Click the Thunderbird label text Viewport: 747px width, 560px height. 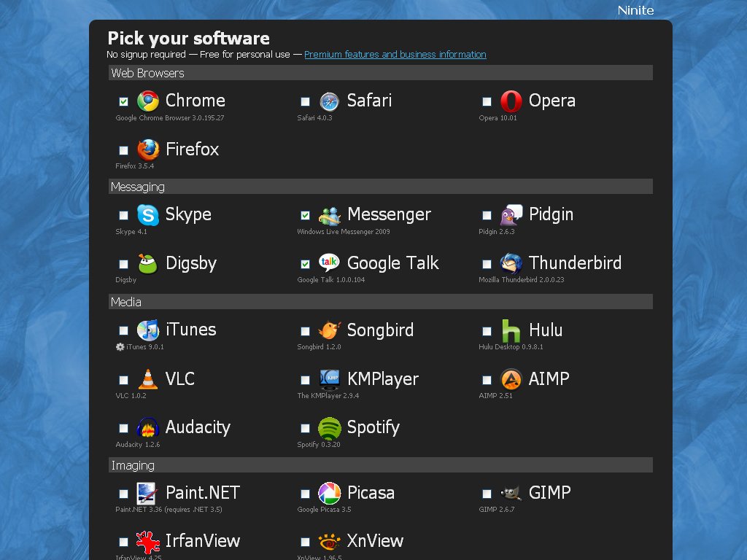point(575,262)
